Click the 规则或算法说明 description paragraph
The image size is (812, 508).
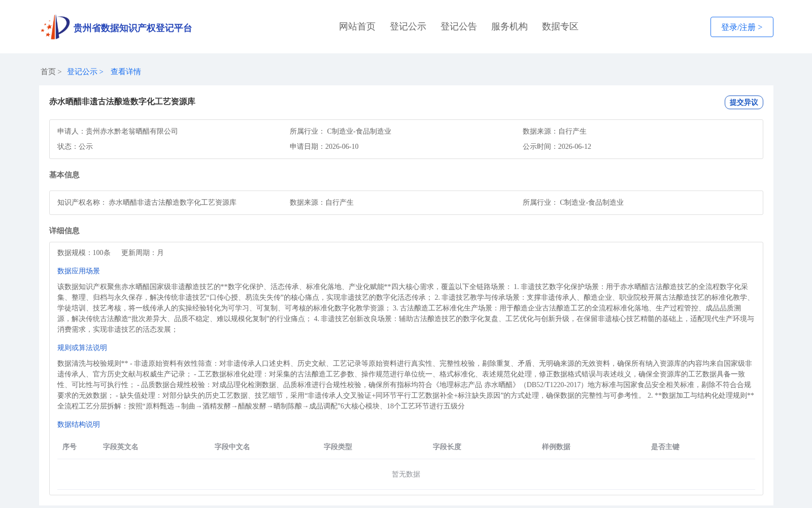click(406, 385)
